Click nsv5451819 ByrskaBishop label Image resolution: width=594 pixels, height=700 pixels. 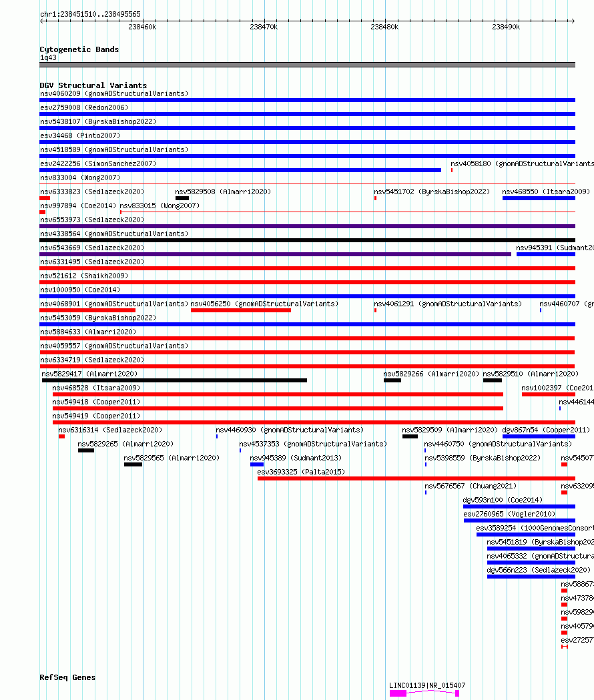541,542
